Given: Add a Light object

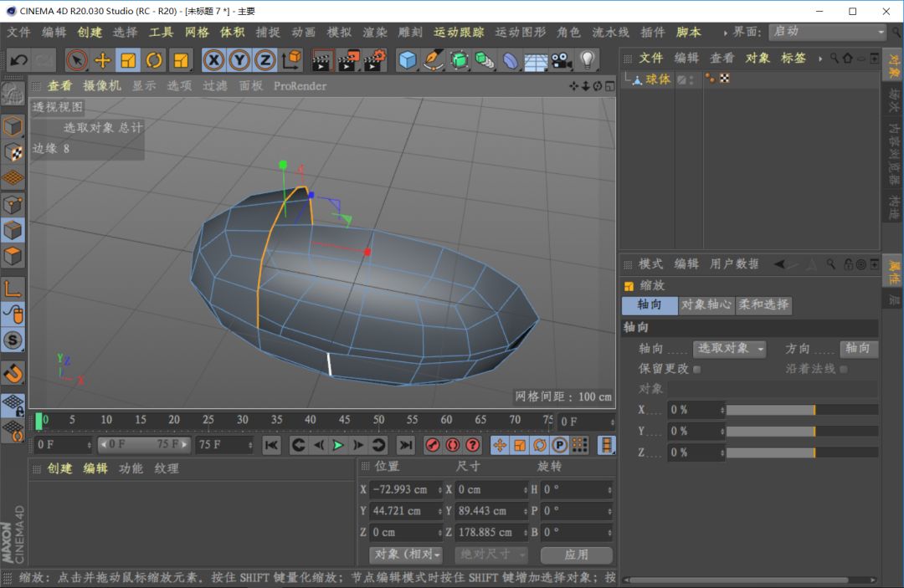Looking at the screenshot, I should coord(588,60).
